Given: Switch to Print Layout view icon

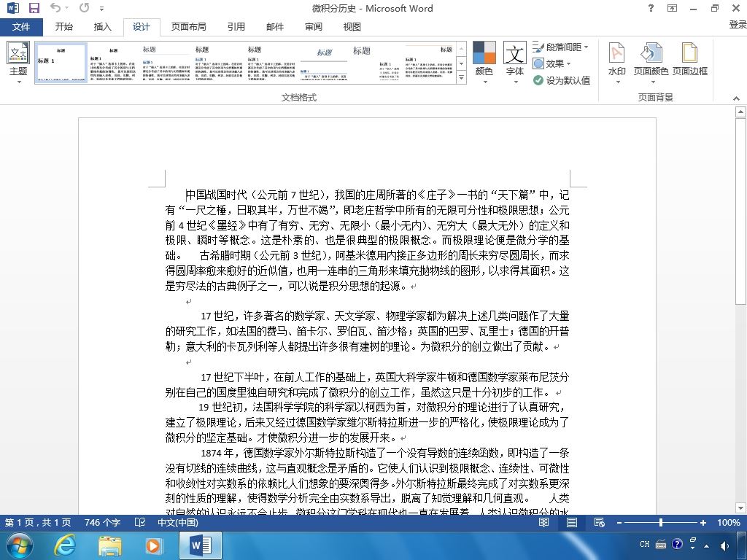Looking at the screenshot, I should coord(572,522).
